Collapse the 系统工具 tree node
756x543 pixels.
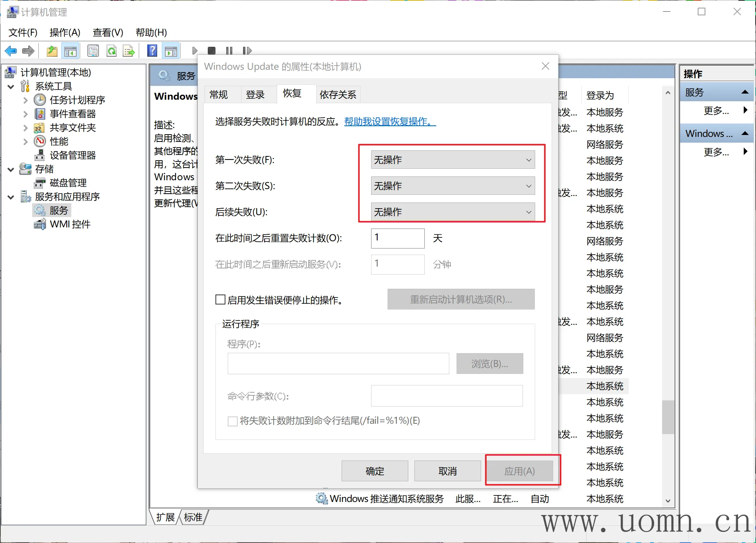11,87
